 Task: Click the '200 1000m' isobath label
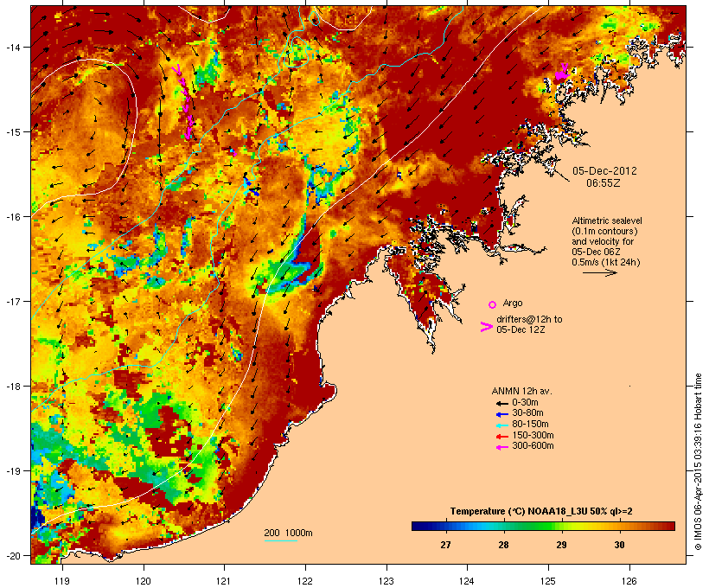tap(288, 533)
